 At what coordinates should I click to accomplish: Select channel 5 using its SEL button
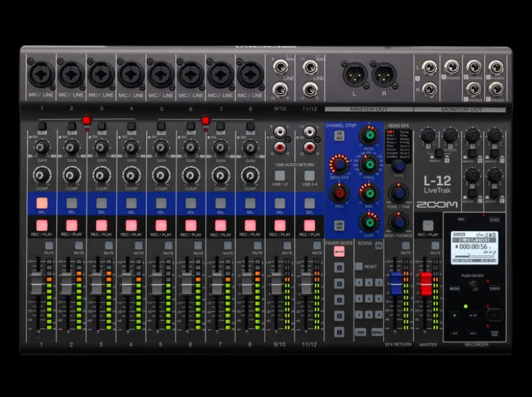pyautogui.click(x=161, y=203)
